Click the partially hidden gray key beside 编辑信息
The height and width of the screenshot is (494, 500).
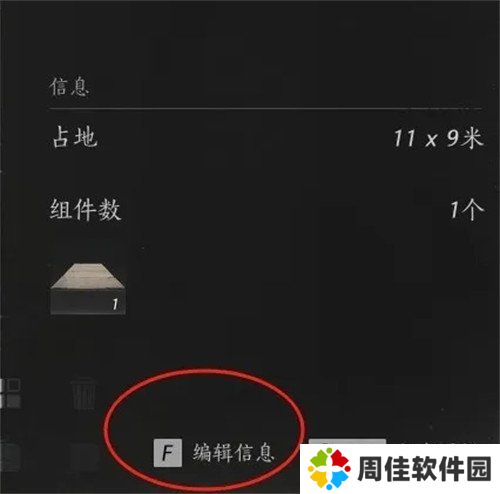tap(347, 441)
